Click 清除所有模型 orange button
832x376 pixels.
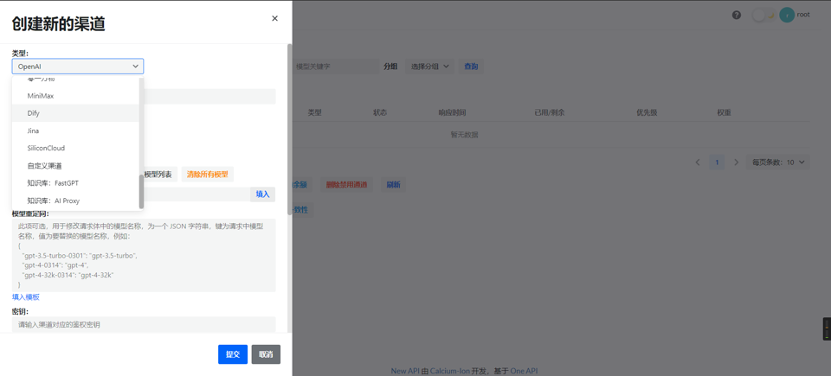(x=207, y=174)
